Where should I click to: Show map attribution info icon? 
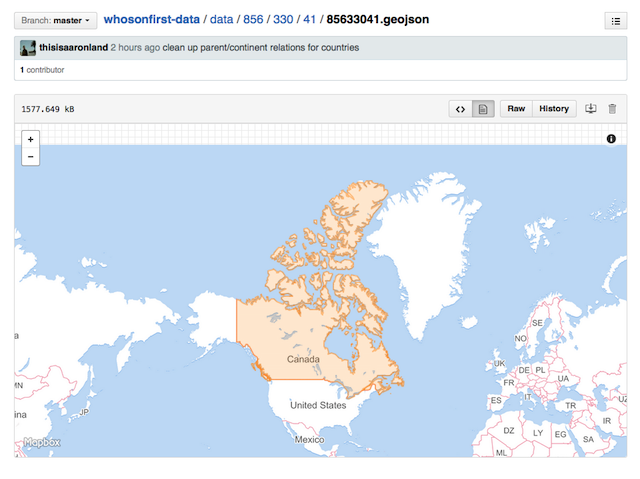point(611,139)
